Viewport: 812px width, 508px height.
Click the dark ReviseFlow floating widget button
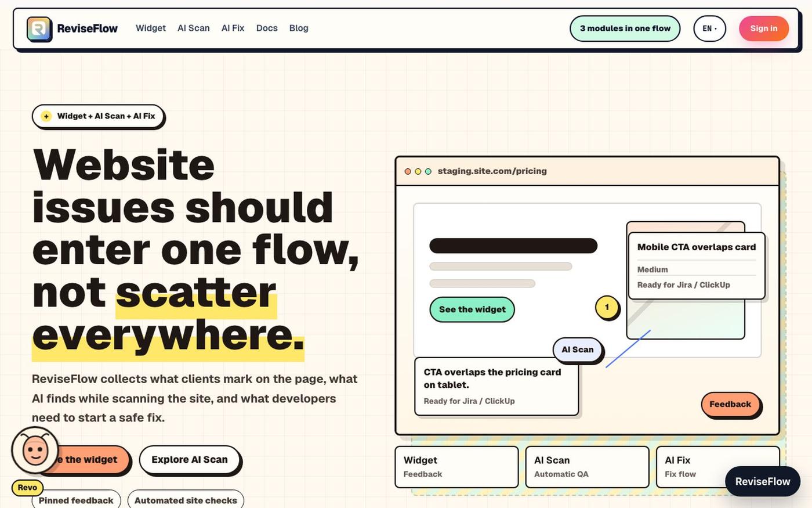tap(763, 481)
